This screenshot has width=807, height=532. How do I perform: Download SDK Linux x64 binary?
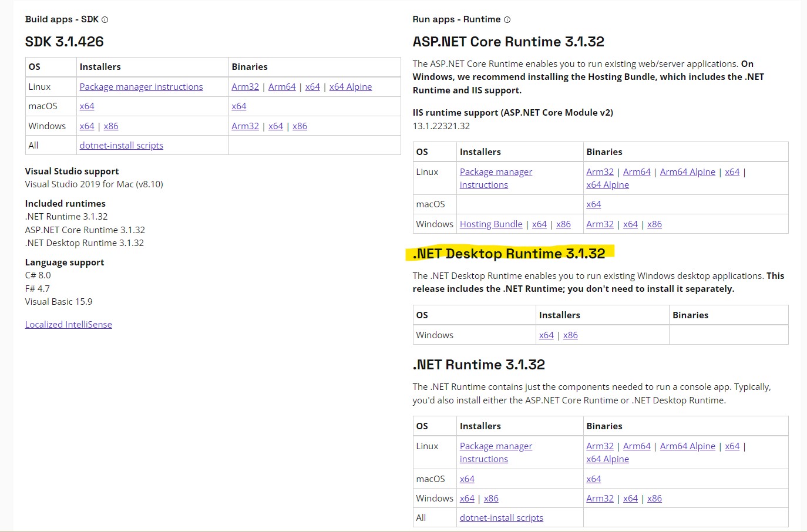point(312,87)
